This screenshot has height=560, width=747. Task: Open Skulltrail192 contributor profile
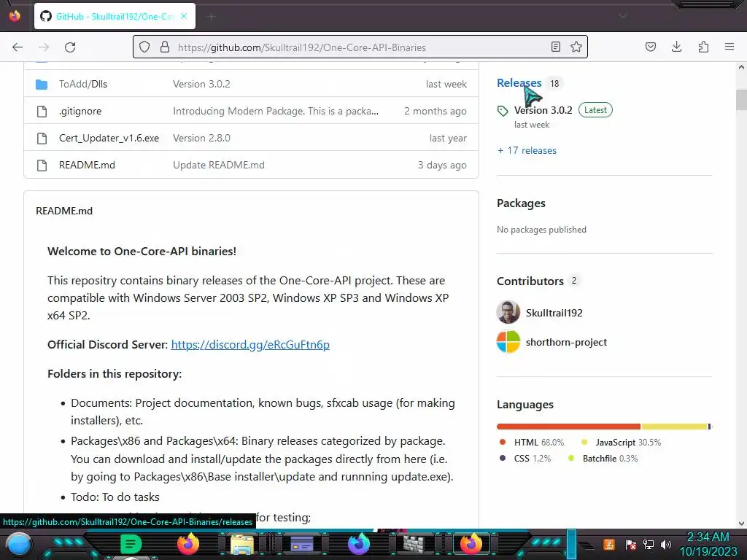(x=554, y=313)
